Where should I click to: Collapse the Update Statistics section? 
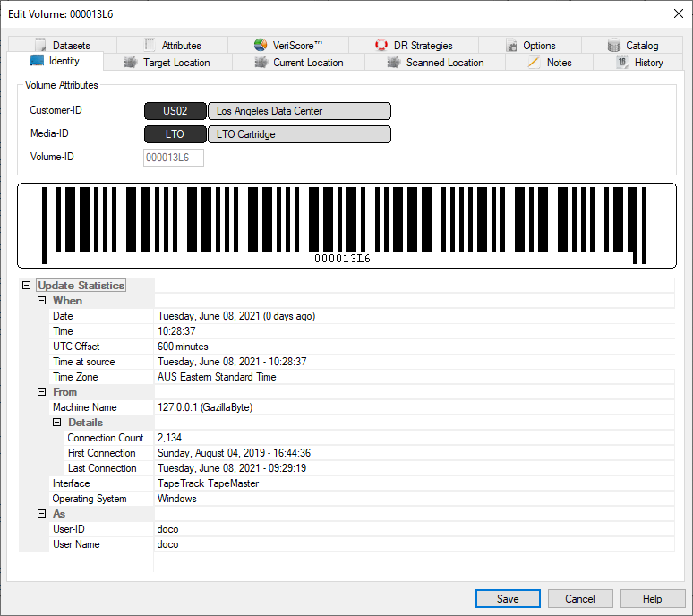pyautogui.click(x=27, y=286)
